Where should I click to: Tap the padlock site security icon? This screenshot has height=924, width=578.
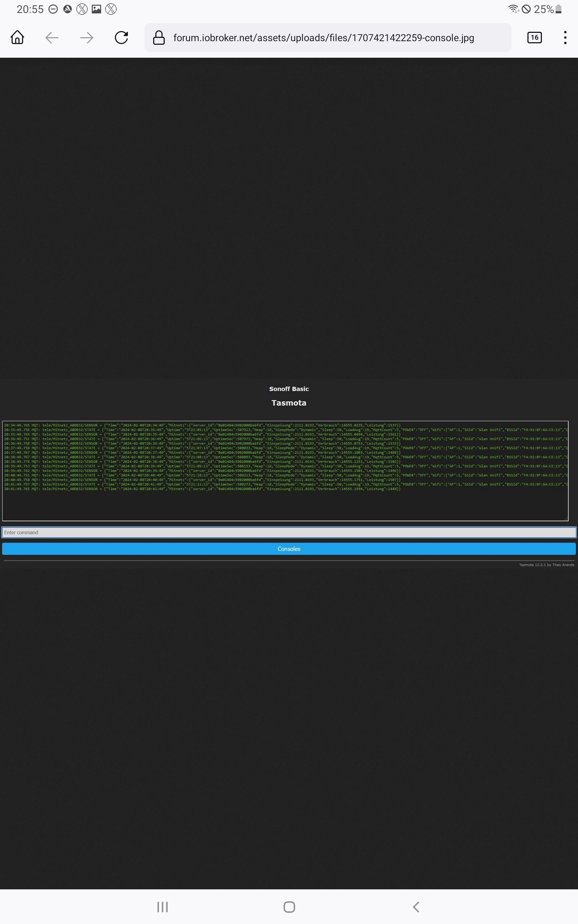tap(159, 38)
